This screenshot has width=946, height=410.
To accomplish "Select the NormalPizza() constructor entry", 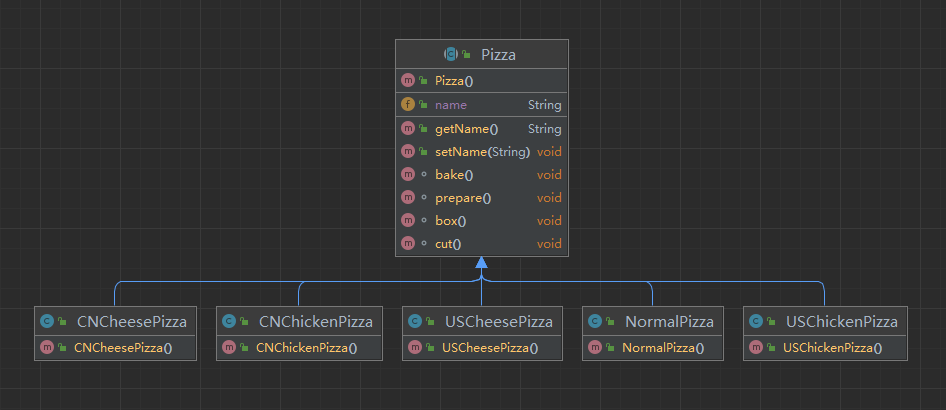I will 663,348.
